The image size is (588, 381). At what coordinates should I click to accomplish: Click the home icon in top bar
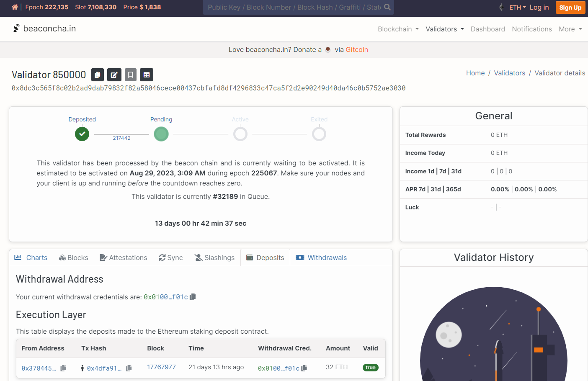click(x=15, y=7)
